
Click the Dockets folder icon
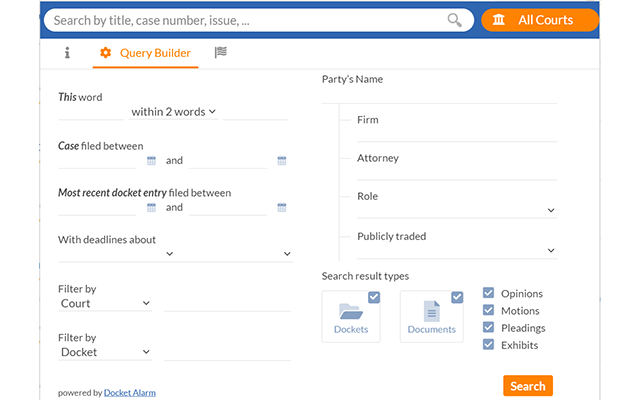(x=351, y=312)
